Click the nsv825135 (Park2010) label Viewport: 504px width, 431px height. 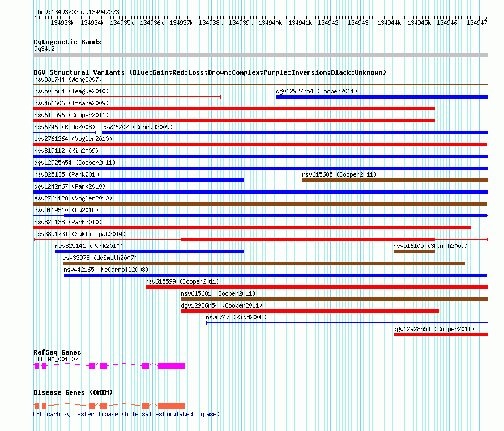point(68,174)
